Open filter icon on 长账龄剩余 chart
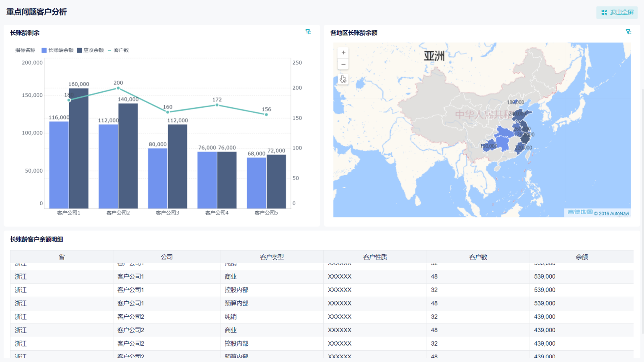The image size is (644, 362). [308, 32]
